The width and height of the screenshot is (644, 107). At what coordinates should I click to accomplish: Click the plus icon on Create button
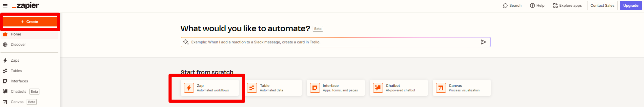coord(22,22)
